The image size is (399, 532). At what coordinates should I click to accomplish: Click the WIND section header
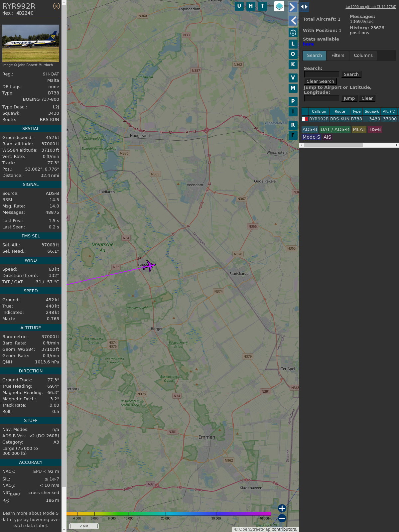pos(31,260)
